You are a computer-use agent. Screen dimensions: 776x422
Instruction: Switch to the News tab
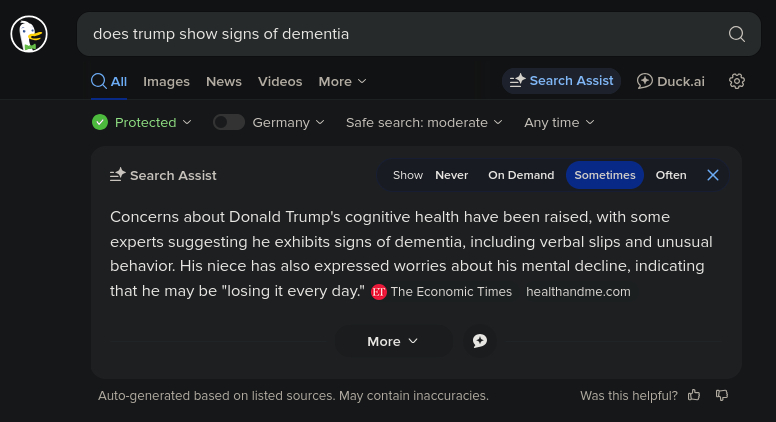point(224,81)
